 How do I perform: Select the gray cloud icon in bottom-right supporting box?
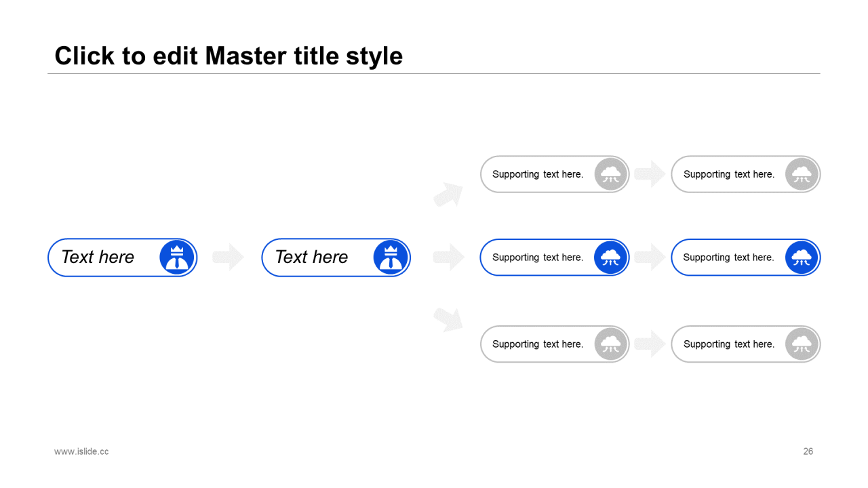click(x=802, y=344)
